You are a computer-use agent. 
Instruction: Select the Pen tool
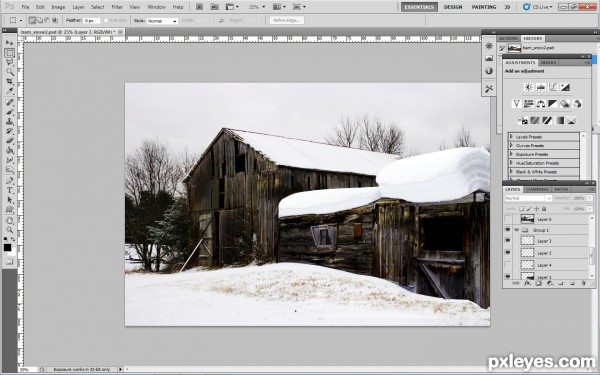click(10, 181)
